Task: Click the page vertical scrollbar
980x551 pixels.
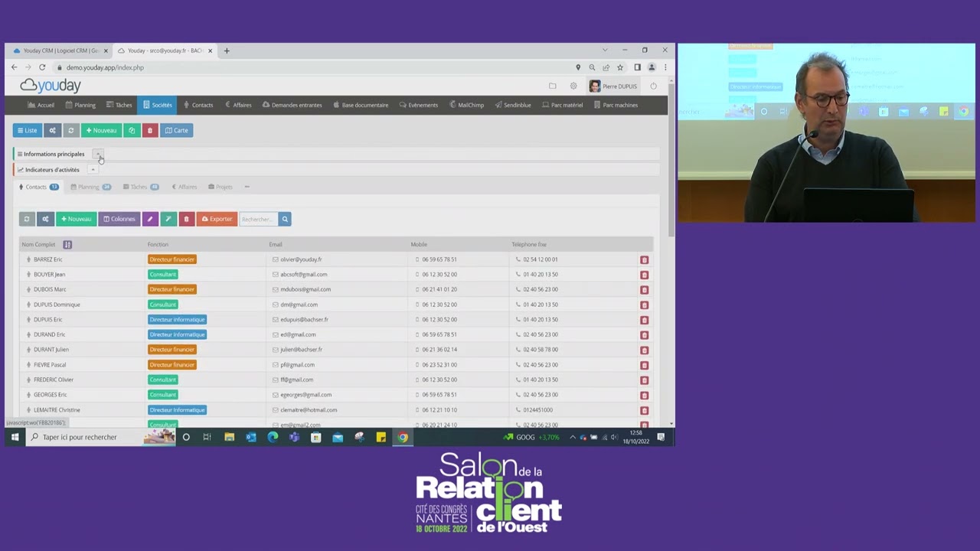Action: 671,161
